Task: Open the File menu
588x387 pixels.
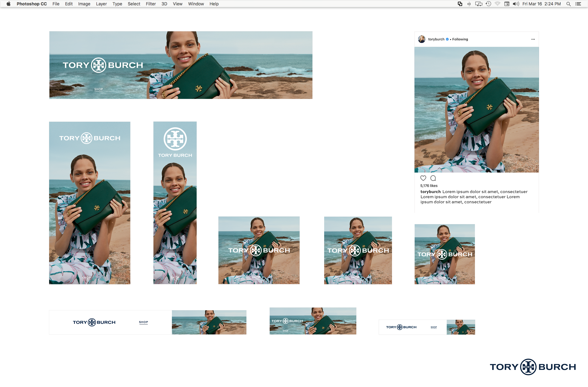Action: tap(56, 4)
